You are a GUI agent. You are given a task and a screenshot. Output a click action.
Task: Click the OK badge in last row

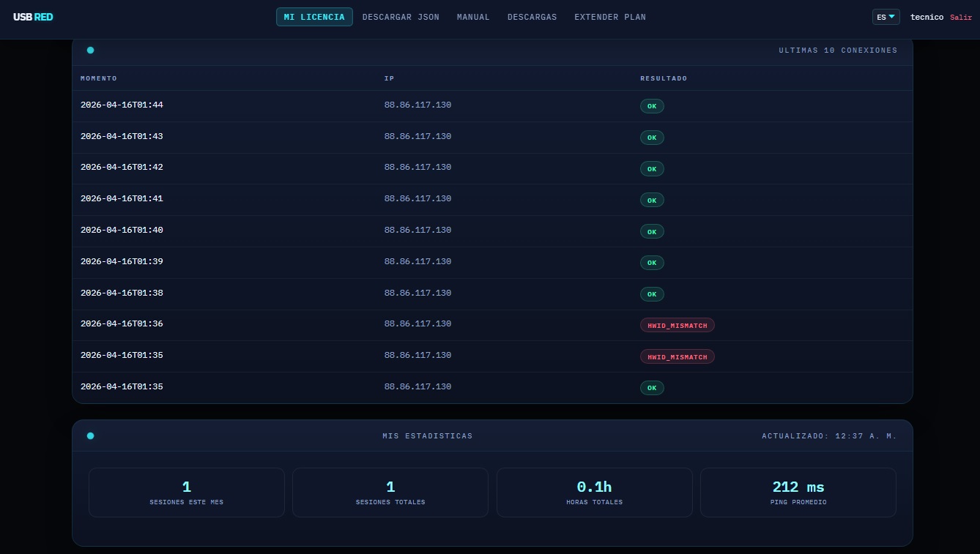tap(652, 388)
